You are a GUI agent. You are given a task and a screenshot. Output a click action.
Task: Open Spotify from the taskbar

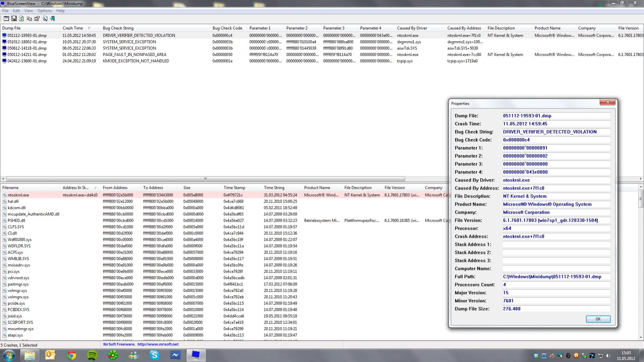click(x=92, y=355)
